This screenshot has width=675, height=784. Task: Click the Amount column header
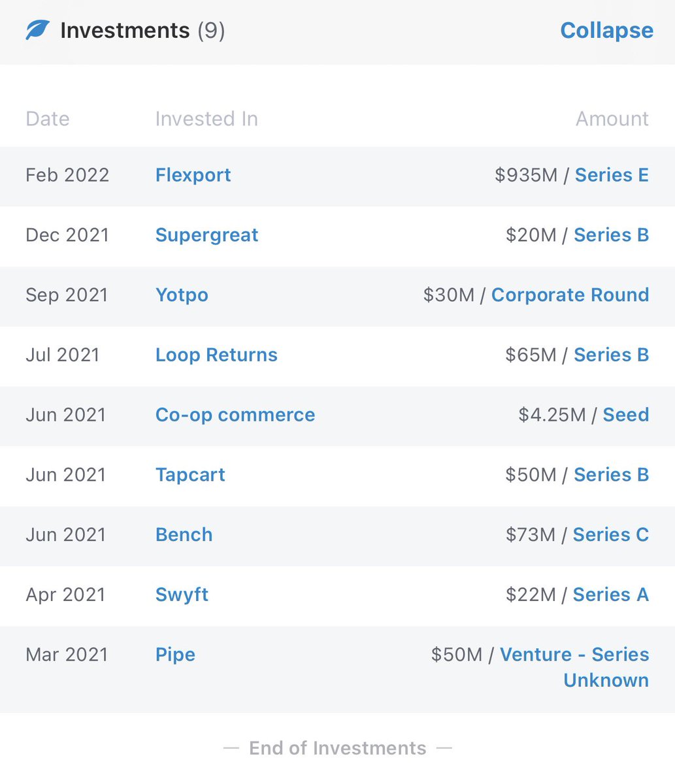[x=612, y=119]
